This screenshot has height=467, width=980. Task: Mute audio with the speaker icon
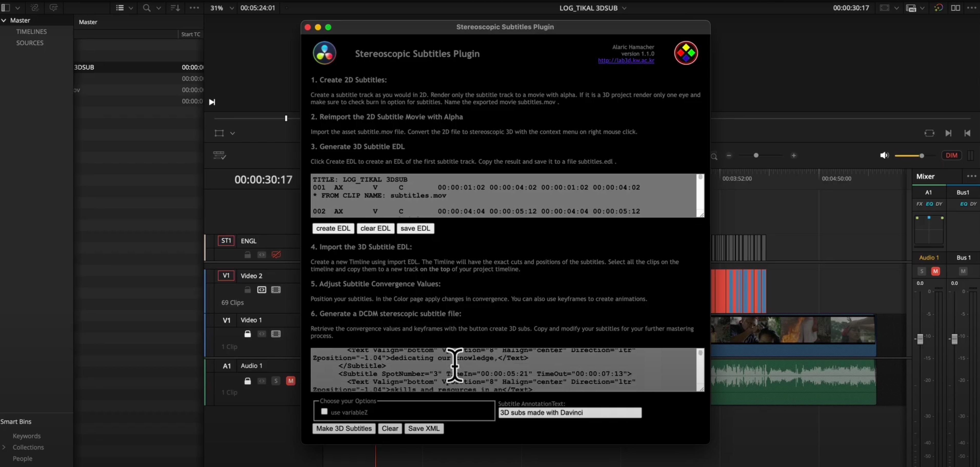tap(884, 155)
